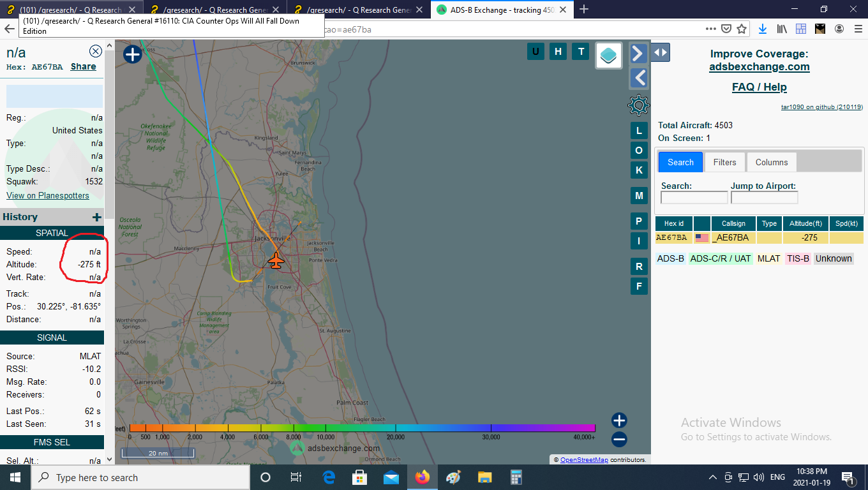Viewport: 868px width, 490px height.
Task: Toggle the K map button
Action: [639, 170]
